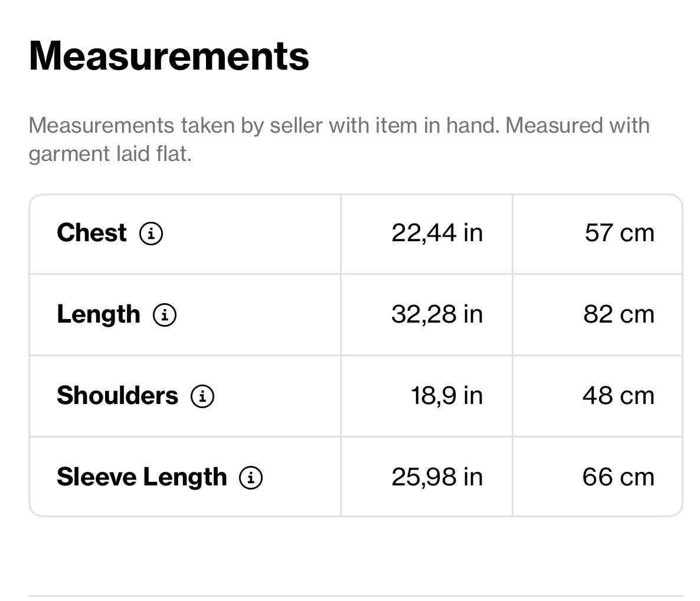This screenshot has height=601, width=700.
Task: Click the Shoulders row label
Action: (117, 396)
